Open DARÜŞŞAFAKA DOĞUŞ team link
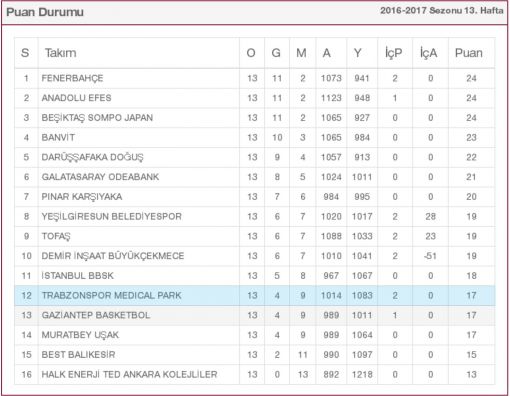The height and width of the screenshot is (396, 510). tap(92, 157)
